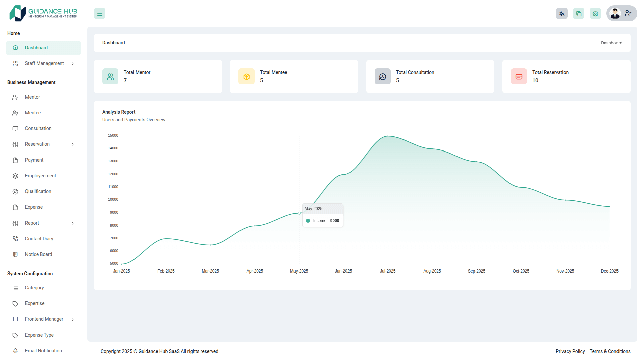Click the Email Notification bell icon
Screen dimensions: 644x362
click(x=15, y=351)
